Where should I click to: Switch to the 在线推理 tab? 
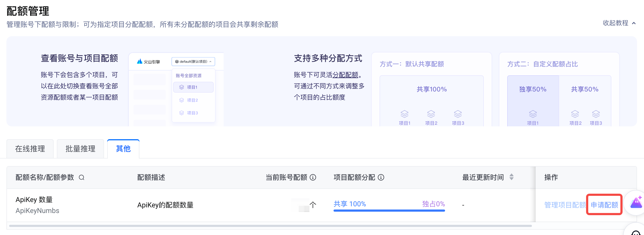[30, 149]
